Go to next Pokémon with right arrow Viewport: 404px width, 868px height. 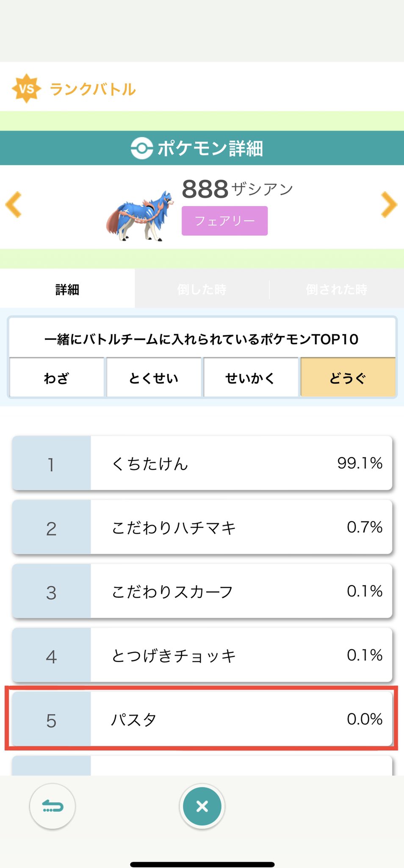(388, 205)
